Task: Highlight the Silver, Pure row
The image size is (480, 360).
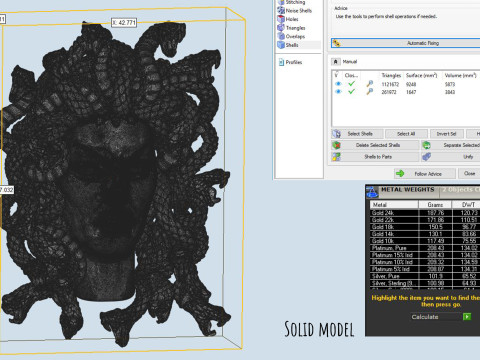Action: coord(425,276)
